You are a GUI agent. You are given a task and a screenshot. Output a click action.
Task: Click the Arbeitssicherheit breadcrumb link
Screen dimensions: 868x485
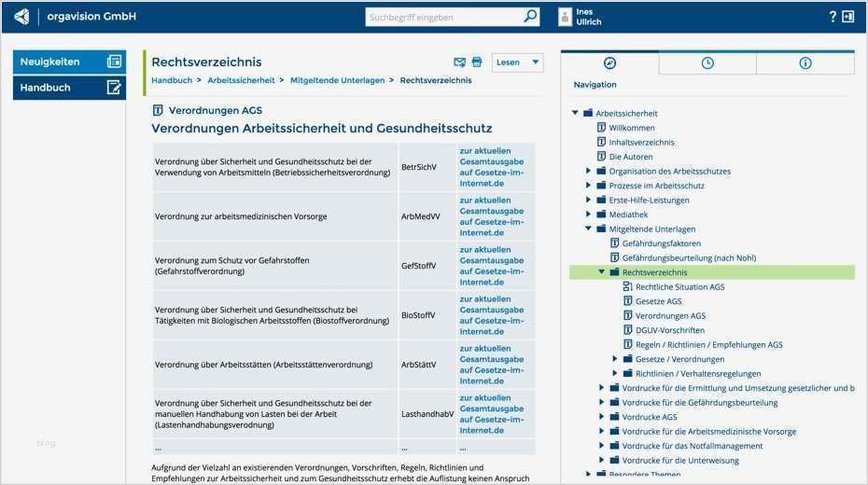(x=241, y=80)
